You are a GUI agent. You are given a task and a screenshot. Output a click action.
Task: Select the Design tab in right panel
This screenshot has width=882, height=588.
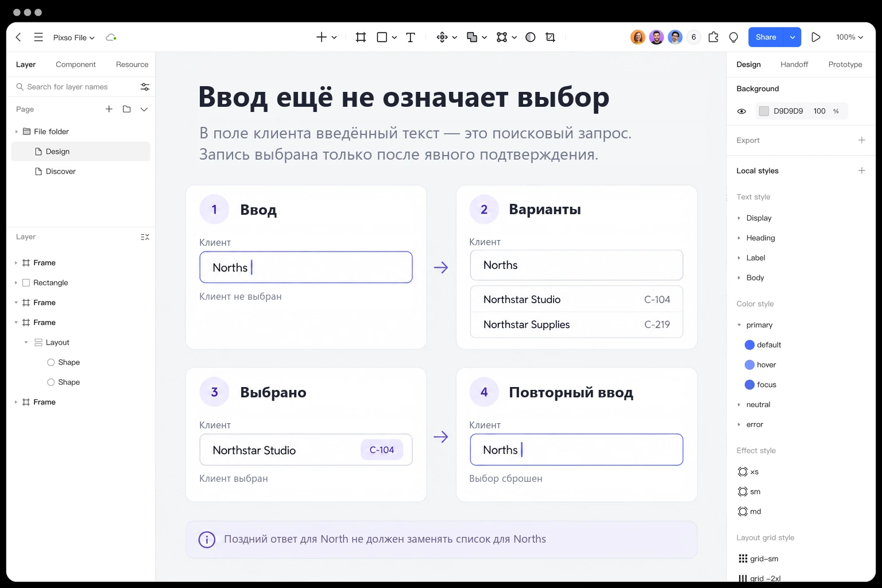(x=749, y=64)
